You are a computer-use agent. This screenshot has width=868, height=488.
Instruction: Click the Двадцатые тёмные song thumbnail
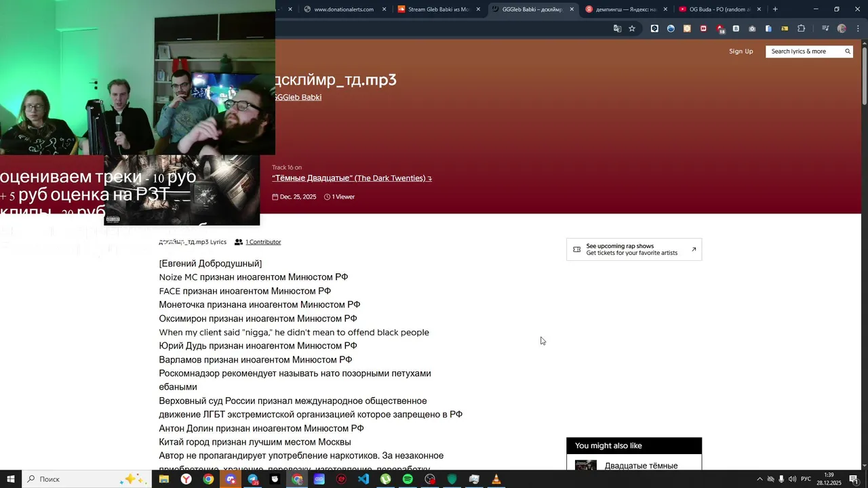[x=586, y=465]
